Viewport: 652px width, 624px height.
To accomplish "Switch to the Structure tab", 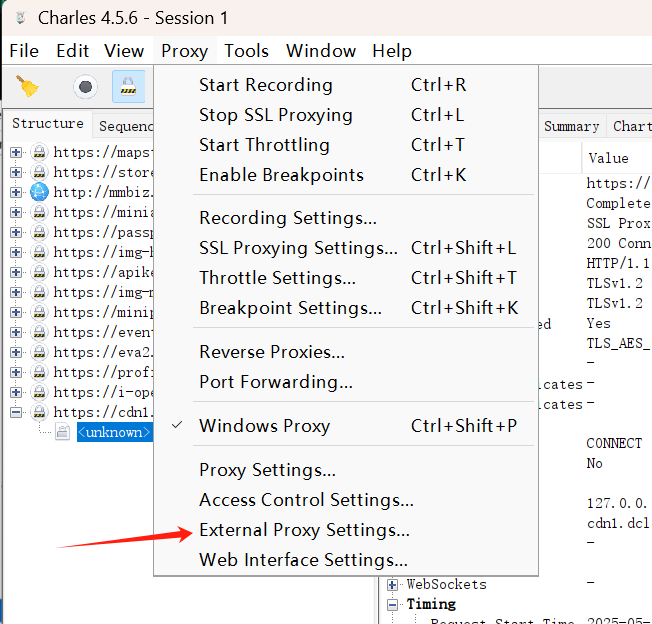I will tap(47, 124).
